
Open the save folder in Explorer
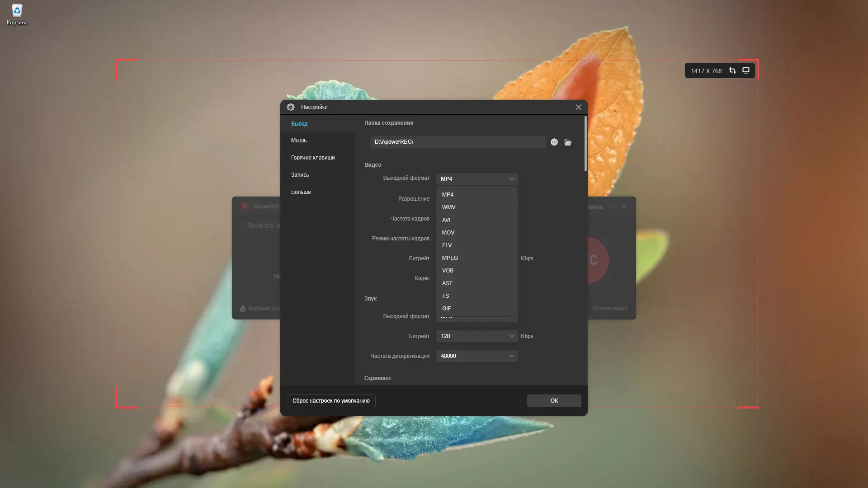(x=568, y=142)
